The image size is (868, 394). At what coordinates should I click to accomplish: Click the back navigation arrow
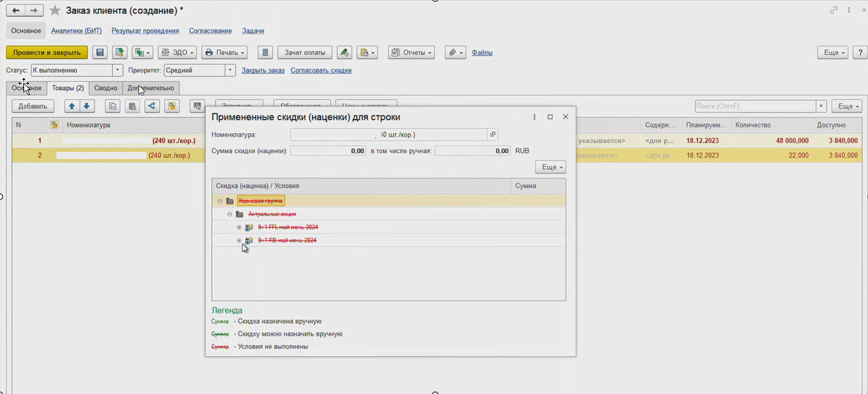[16, 11]
